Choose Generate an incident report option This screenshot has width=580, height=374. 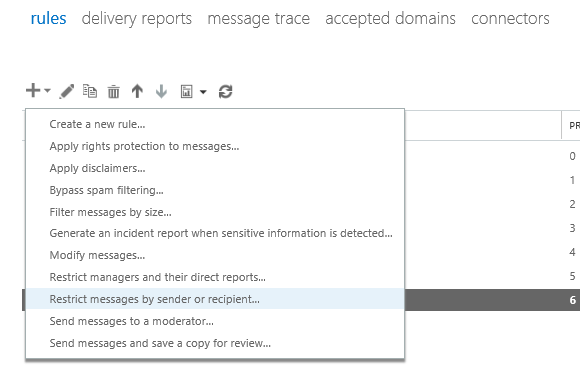click(215, 233)
